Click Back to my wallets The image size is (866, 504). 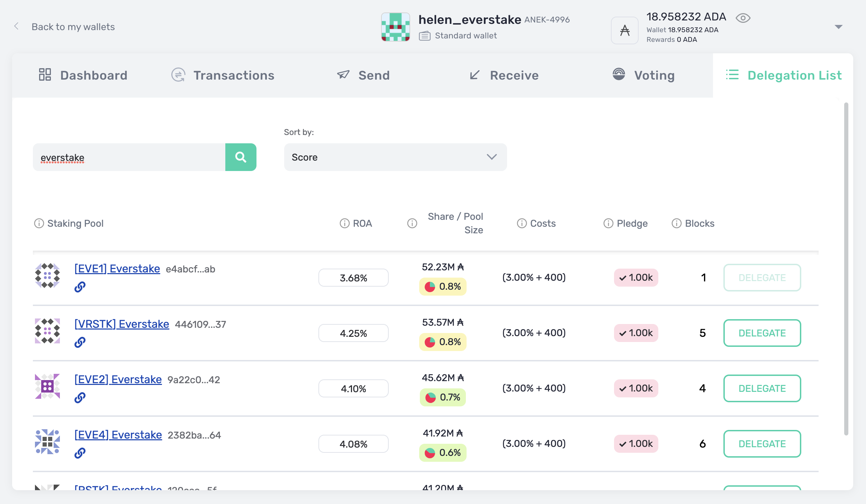[x=73, y=27]
